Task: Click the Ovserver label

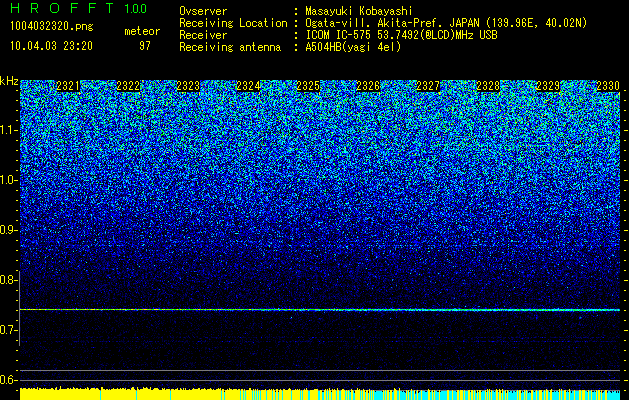Action: [203, 11]
